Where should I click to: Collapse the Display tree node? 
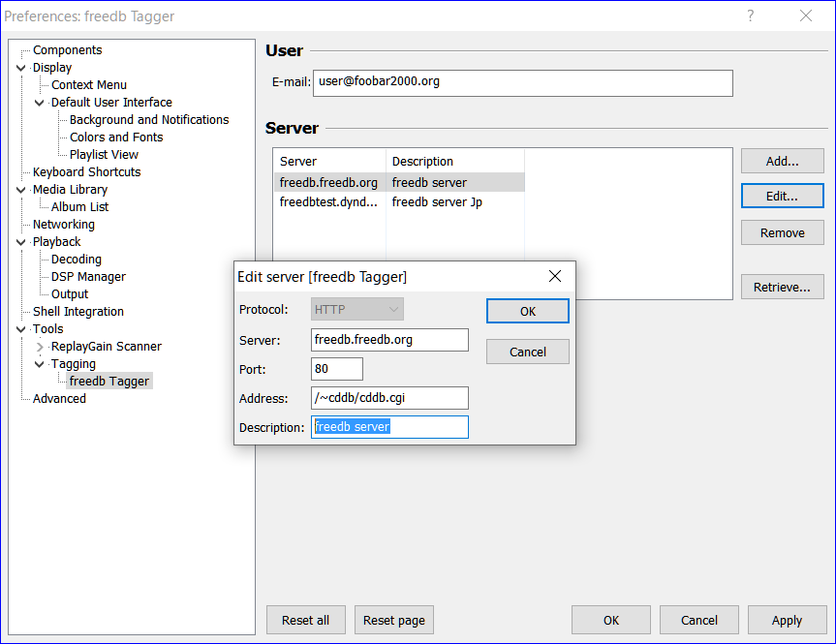click(x=20, y=68)
